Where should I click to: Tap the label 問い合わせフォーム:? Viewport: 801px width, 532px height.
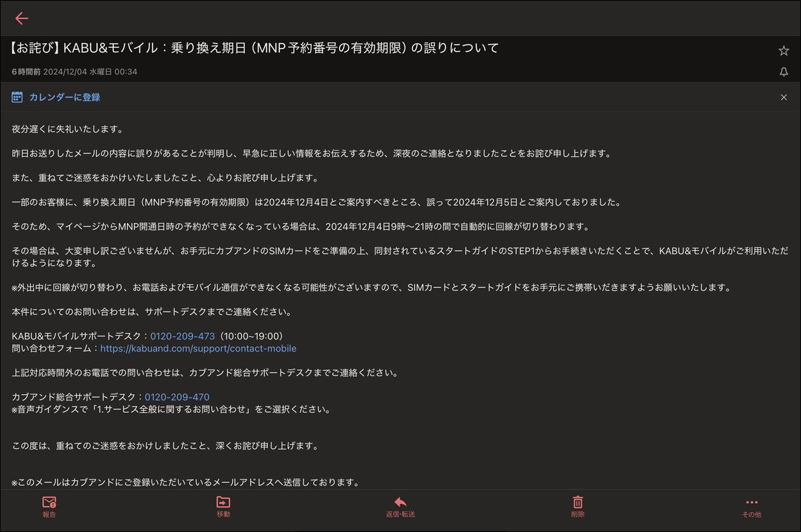coord(56,348)
